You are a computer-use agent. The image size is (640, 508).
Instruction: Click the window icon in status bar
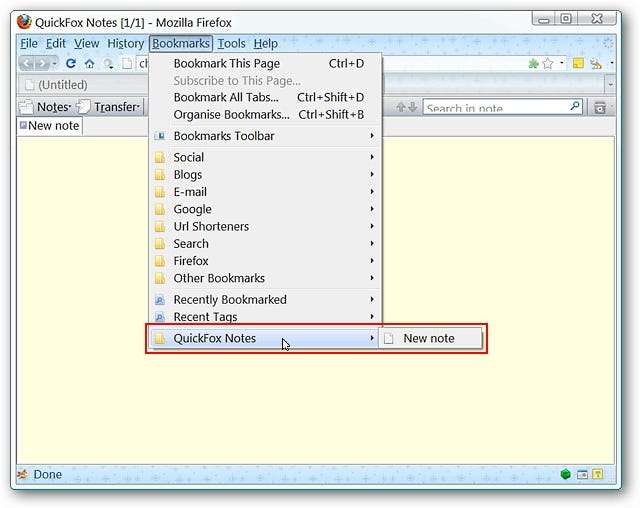[582, 474]
